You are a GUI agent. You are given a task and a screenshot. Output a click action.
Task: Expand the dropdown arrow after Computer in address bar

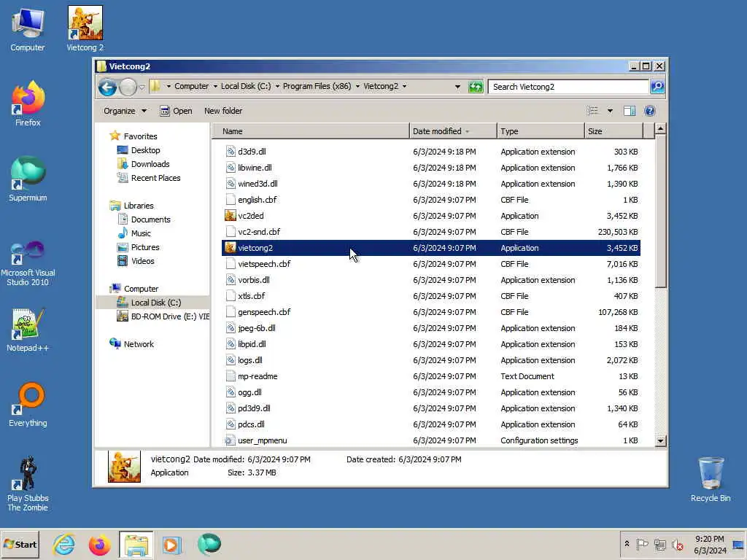pos(215,86)
